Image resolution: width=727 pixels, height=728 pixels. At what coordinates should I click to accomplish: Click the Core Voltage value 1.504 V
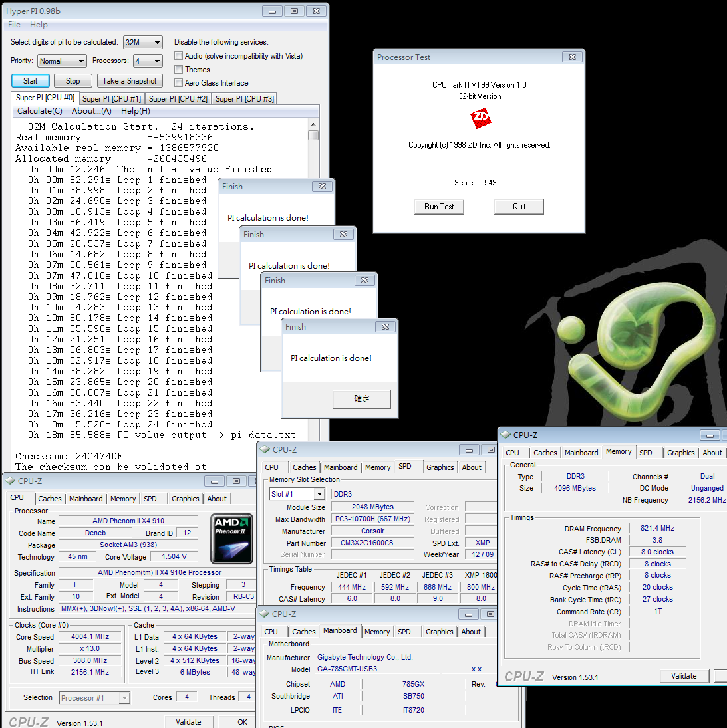coord(174,556)
